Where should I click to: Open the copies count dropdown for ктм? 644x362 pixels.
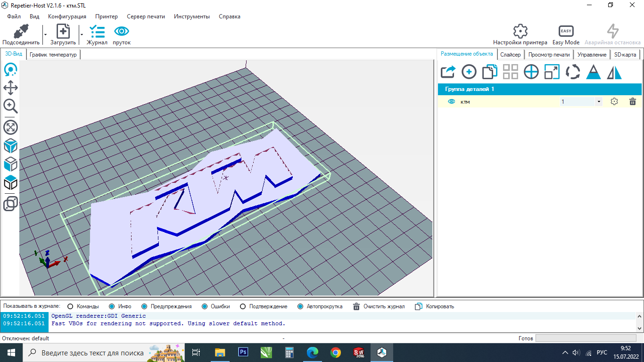[599, 101]
